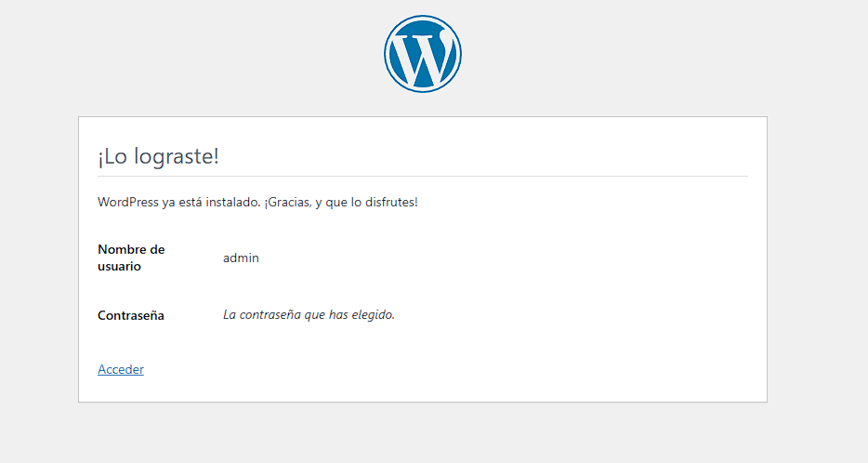The width and height of the screenshot is (868, 463).
Task: Open the Acceder login link
Action: [121, 369]
